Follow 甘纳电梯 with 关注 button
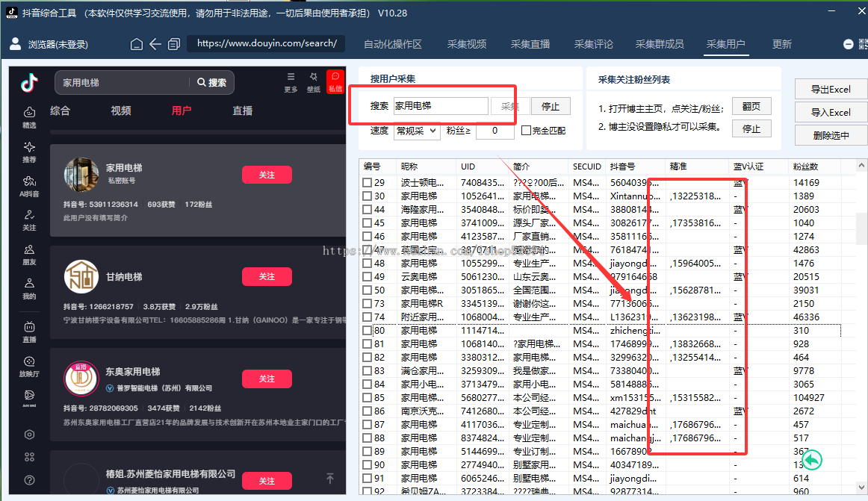The image size is (868, 501). 267,277
